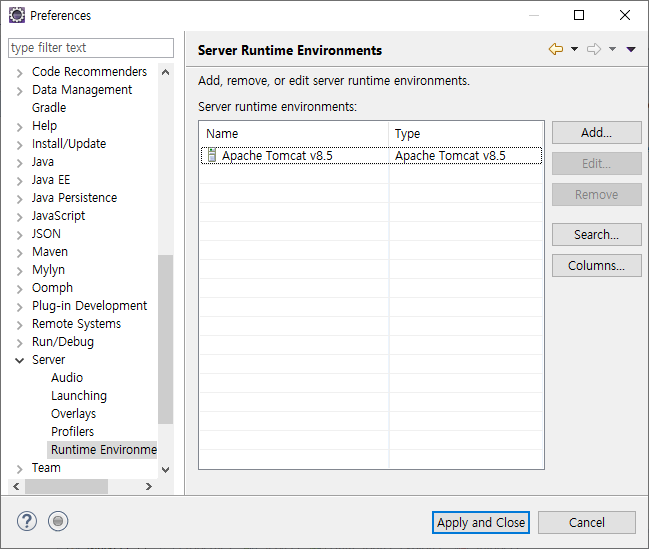
Task: Close the Preferences window
Action: point(625,15)
